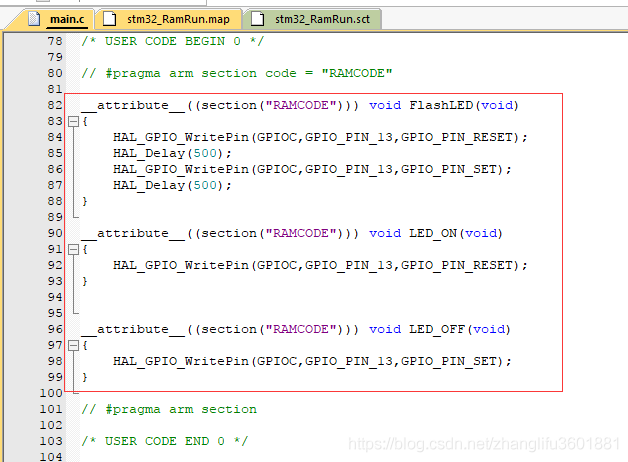Click the closing brace on line 99
Screen dimensions: 628x462
(x=85, y=377)
